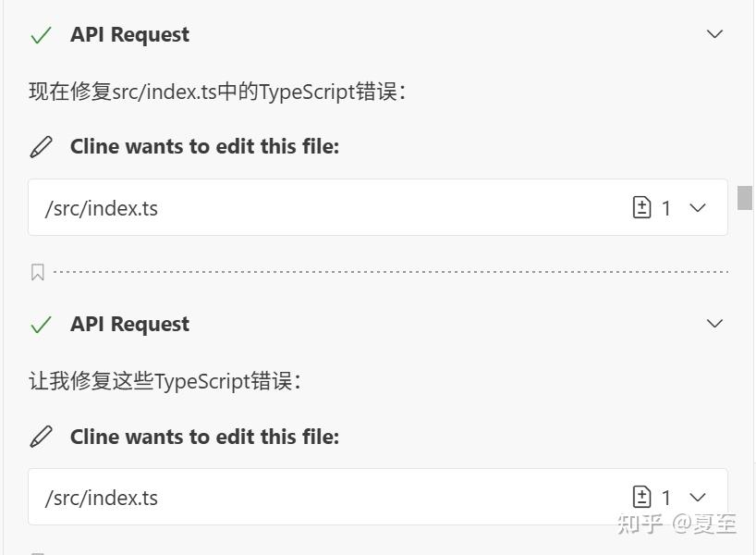Image resolution: width=756 pixels, height=555 pixels.
Task: Click the vertical scrollbar thumb
Action: point(745,197)
